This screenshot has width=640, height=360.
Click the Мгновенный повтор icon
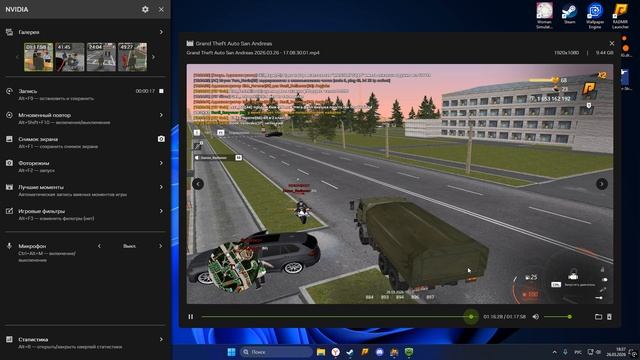pos(9,115)
